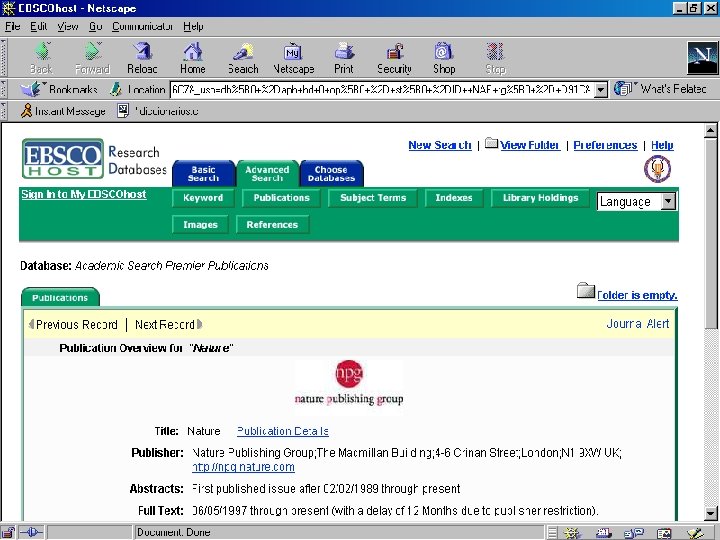Image resolution: width=720 pixels, height=540 pixels.
Task: Open the Preferences link
Action: pos(605,145)
